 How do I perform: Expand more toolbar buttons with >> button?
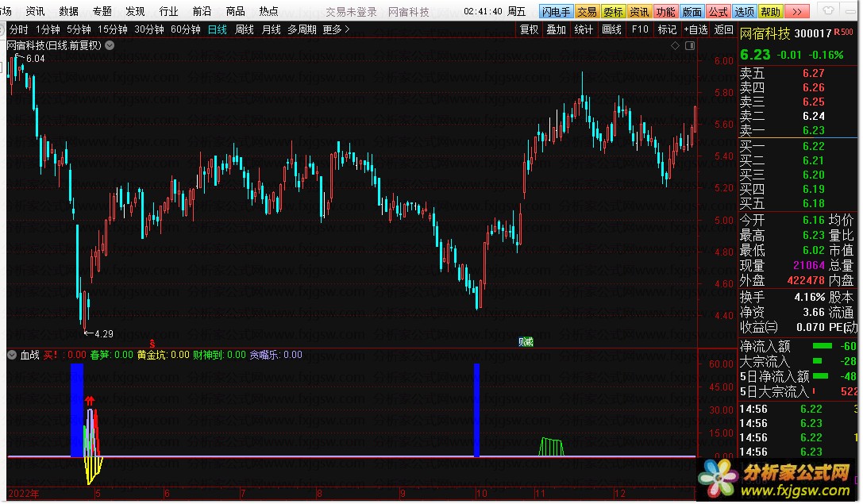(x=796, y=12)
